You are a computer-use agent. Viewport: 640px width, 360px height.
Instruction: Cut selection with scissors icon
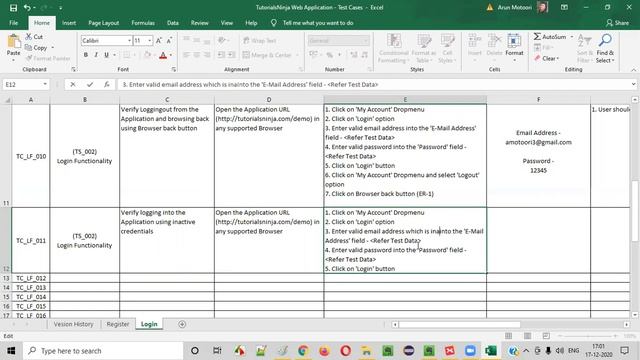point(34,37)
